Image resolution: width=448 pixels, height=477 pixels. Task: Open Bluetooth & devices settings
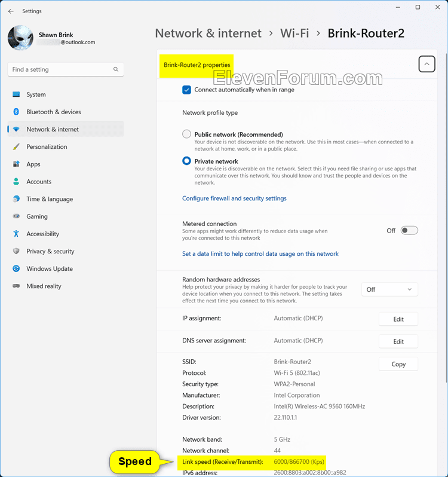[66, 112]
